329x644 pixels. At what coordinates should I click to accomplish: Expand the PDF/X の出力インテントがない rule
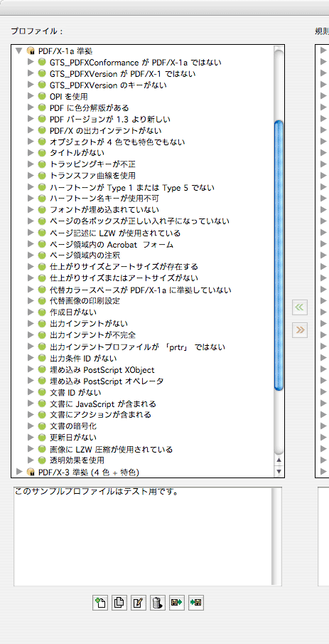tap(31, 131)
